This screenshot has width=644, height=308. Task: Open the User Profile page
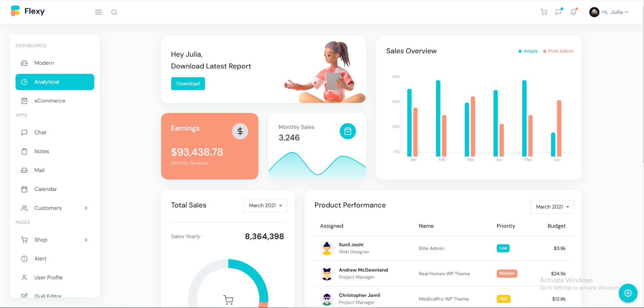click(55, 278)
